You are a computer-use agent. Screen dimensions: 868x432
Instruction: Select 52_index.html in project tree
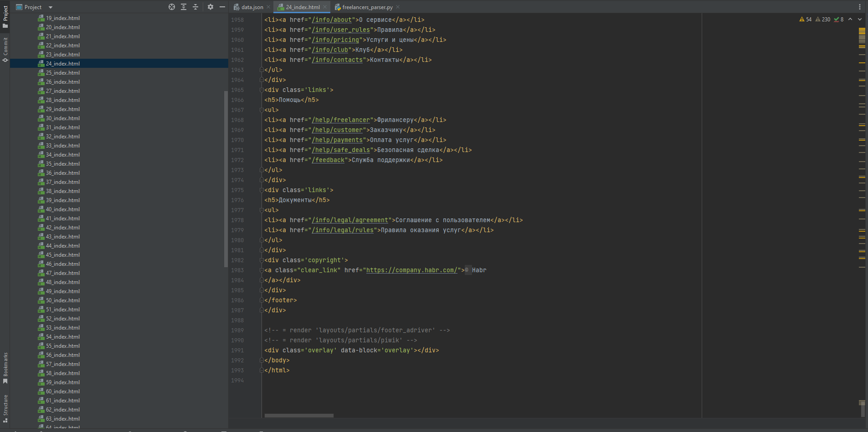62,319
